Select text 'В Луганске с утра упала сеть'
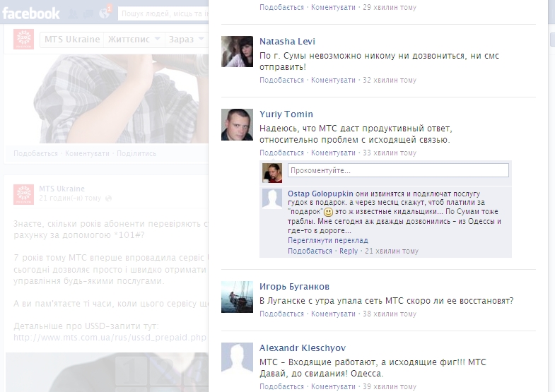 [x=321, y=301]
